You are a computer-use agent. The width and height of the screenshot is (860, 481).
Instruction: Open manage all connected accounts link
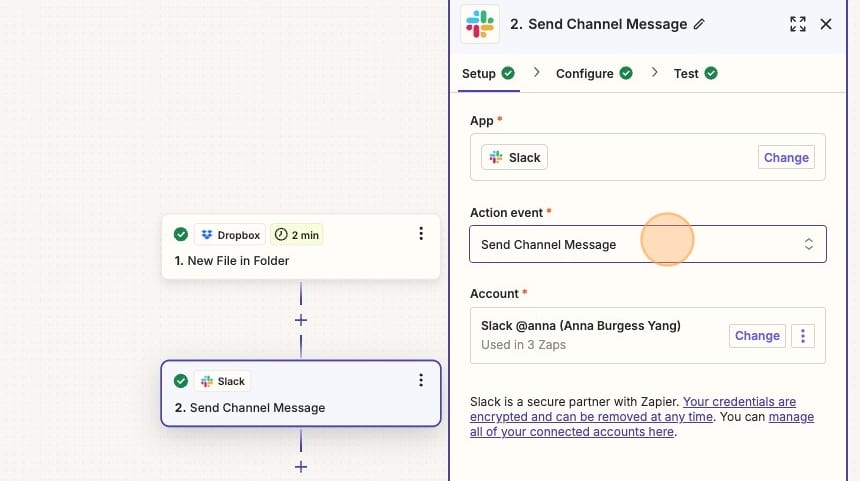642,425
